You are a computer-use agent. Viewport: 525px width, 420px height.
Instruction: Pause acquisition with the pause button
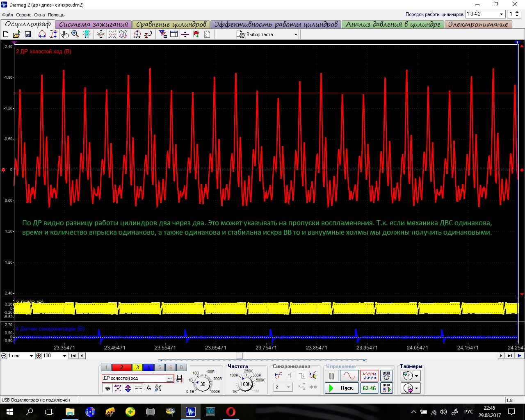click(x=331, y=376)
